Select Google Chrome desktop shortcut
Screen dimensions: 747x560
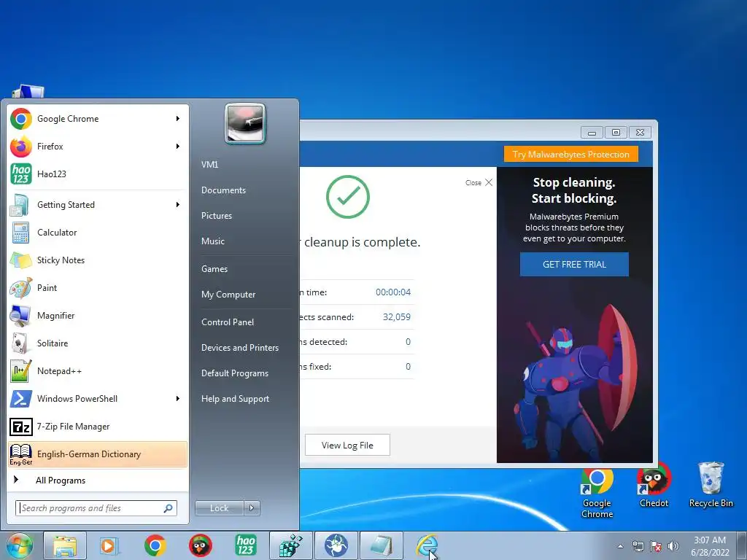click(x=597, y=494)
